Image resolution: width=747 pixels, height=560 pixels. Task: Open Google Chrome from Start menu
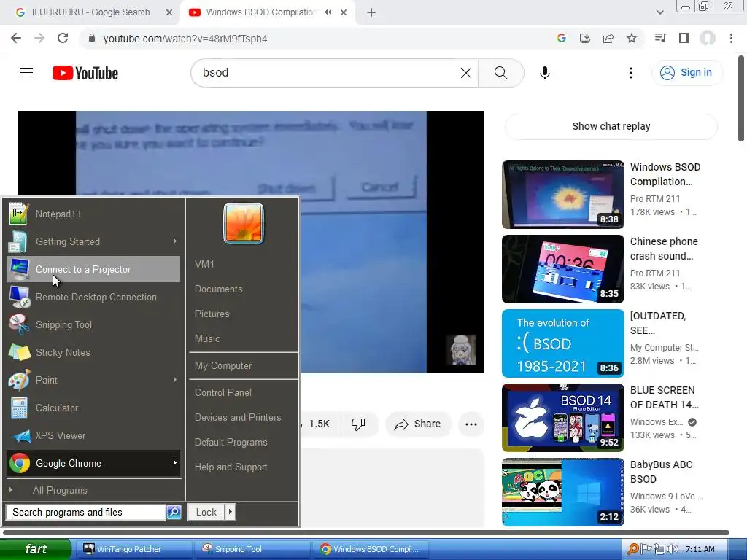pos(93,463)
